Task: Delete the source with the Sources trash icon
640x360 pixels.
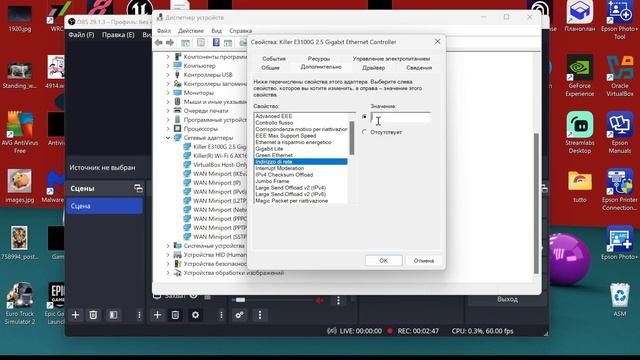Action: tap(175, 315)
